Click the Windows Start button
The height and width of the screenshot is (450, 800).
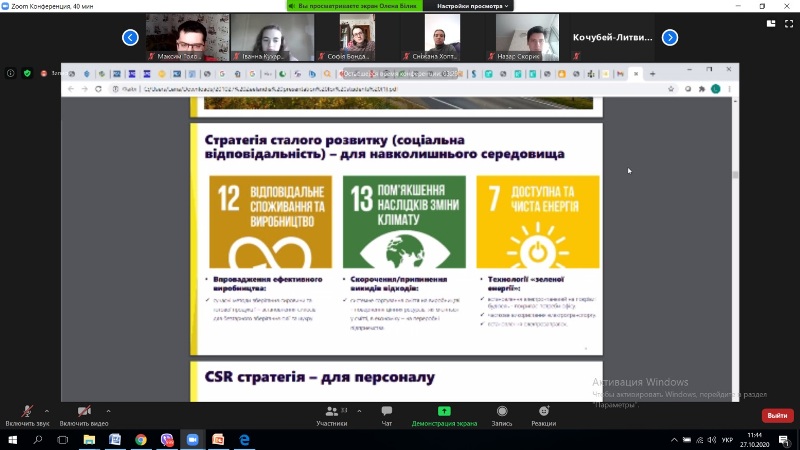[x=11, y=439]
